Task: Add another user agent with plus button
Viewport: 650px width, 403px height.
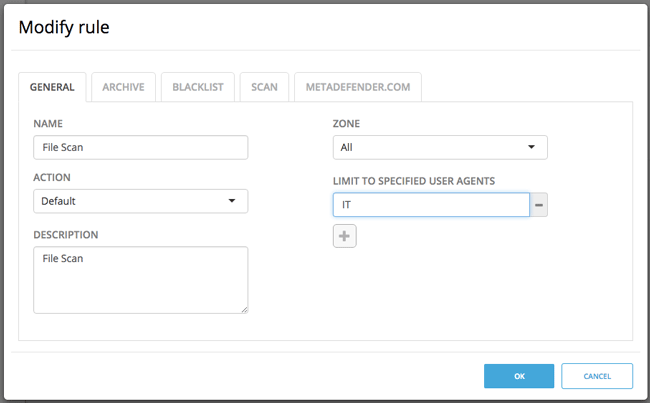Action: pyautogui.click(x=344, y=236)
